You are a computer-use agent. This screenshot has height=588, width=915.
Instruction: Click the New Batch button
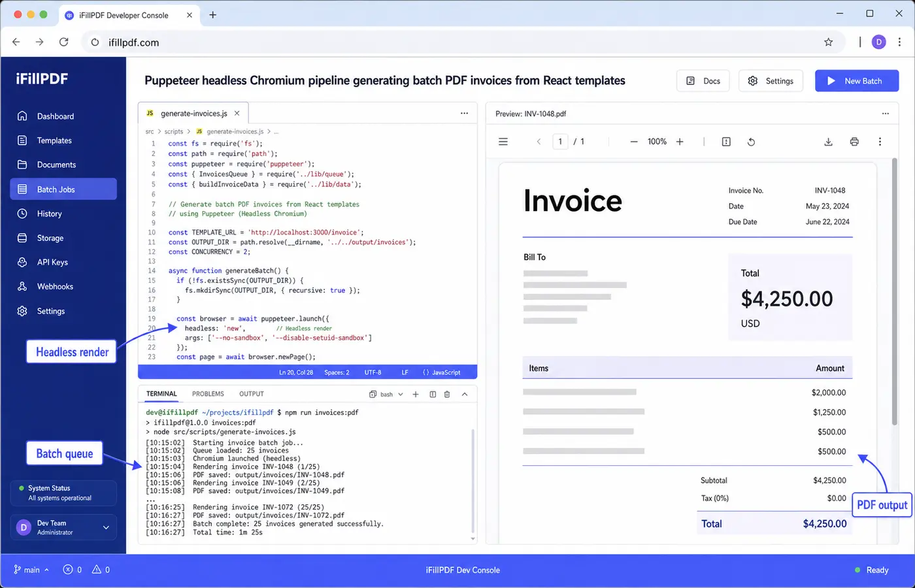(x=857, y=81)
